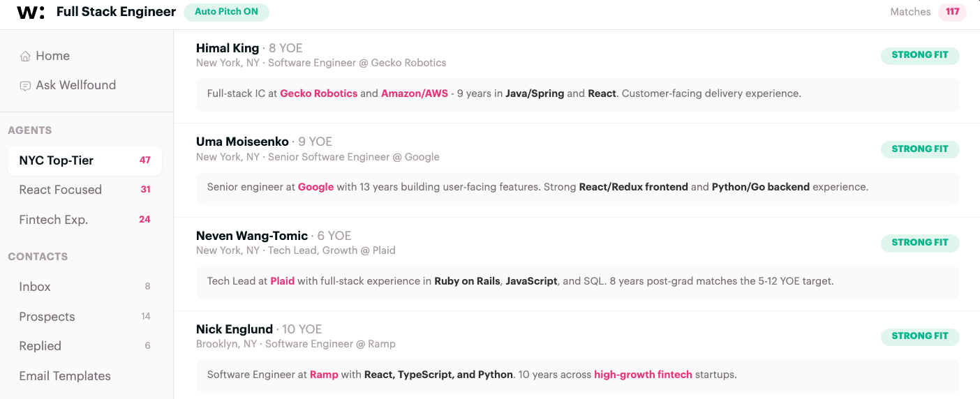
Task: Click Himal King's STRONG FIT badge
Action: [920, 55]
